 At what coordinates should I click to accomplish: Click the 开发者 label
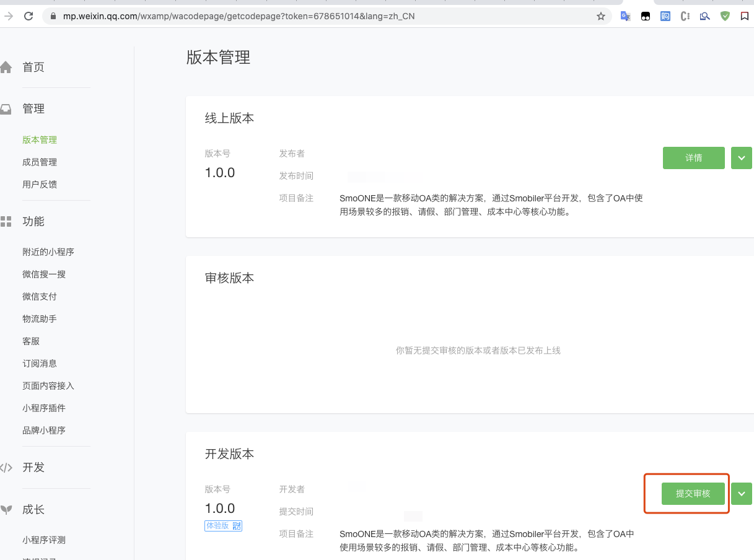click(x=292, y=489)
